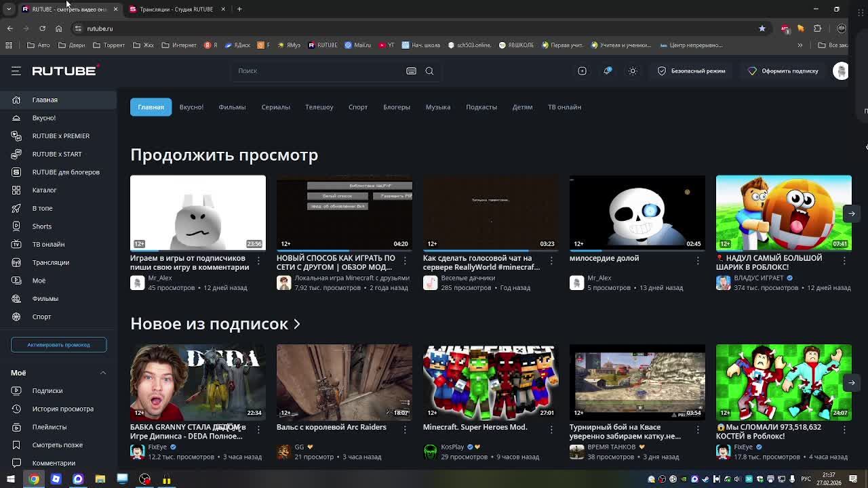Open История просмотра in the sidebar
The image size is (868, 488).
(x=58, y=409)
